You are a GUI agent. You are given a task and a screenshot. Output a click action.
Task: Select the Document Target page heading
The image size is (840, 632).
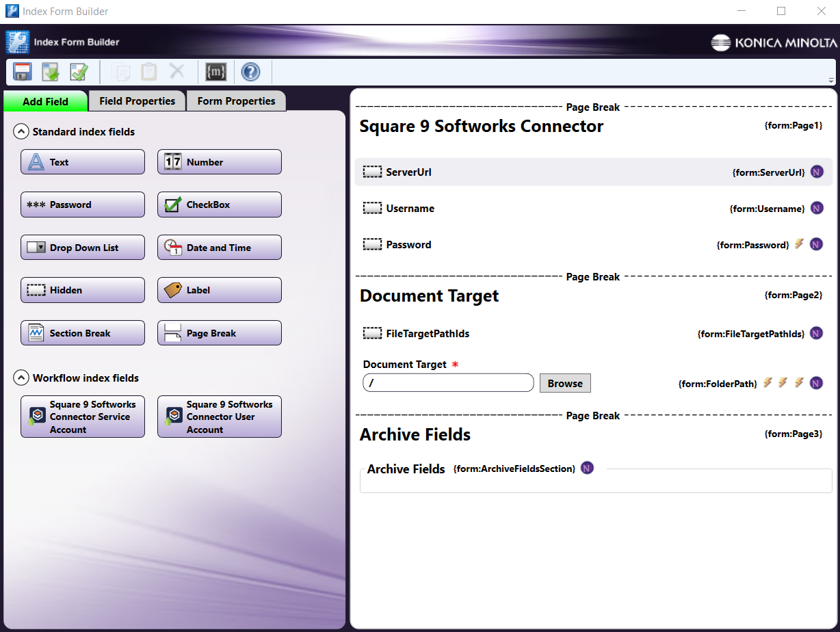click(x=430, y=296)
